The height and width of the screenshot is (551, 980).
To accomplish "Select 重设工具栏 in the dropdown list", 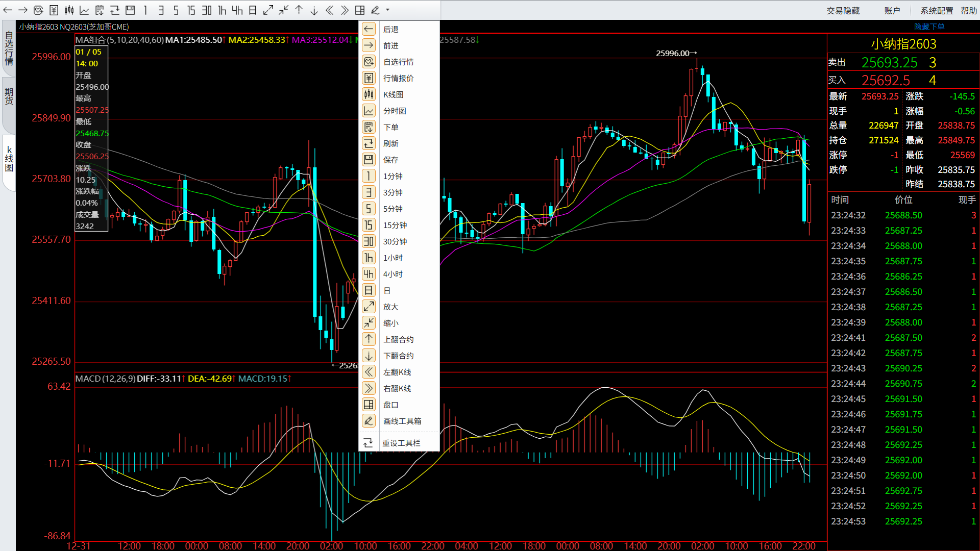I will pos(401,443).
